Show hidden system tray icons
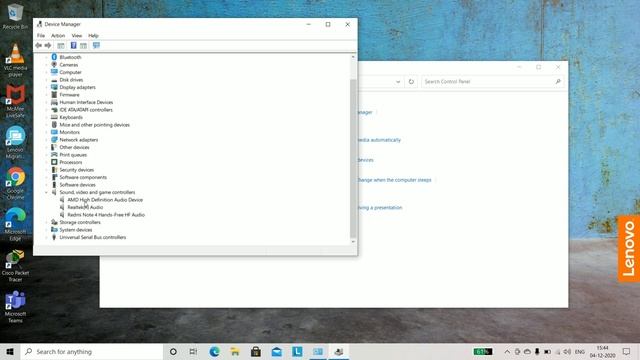The height and width of the screenshot is (360, 640). coord(507,351)
